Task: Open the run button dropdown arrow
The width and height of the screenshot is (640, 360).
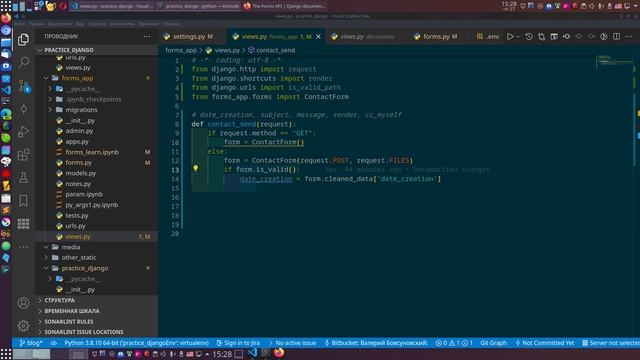Action: coord(518,37)
